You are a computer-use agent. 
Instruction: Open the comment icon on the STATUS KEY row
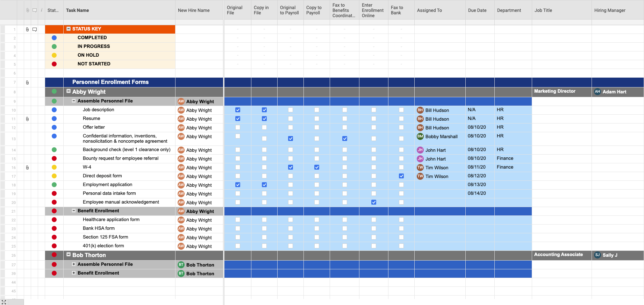tap(35, 29)
